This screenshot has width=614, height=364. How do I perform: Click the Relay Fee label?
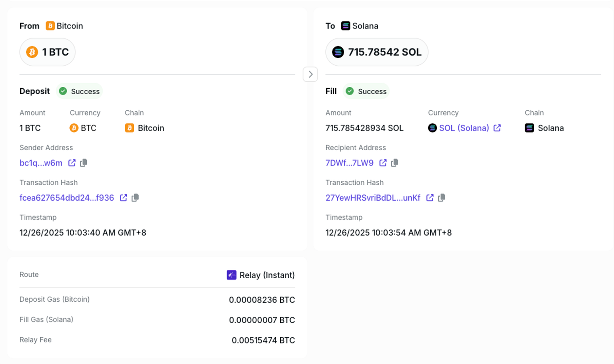(36, 339)
